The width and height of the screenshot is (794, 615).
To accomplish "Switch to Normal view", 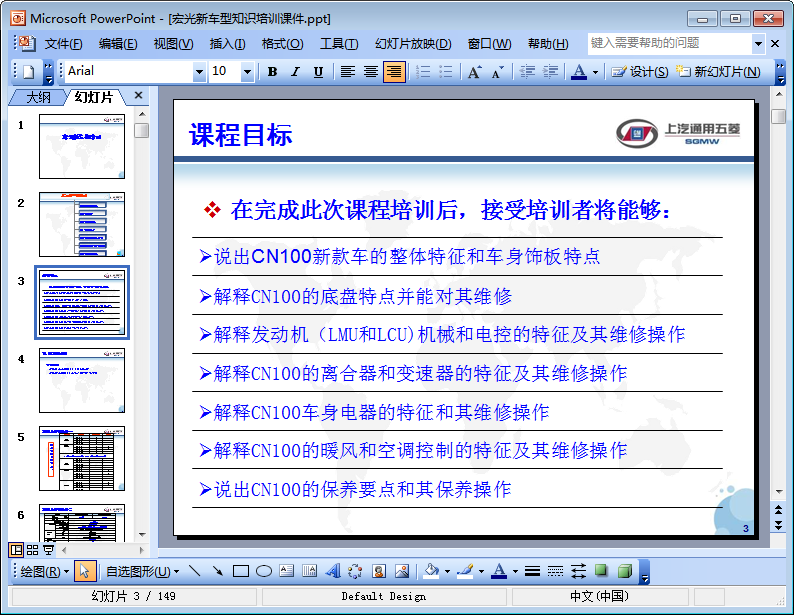I will click(16, 550).
